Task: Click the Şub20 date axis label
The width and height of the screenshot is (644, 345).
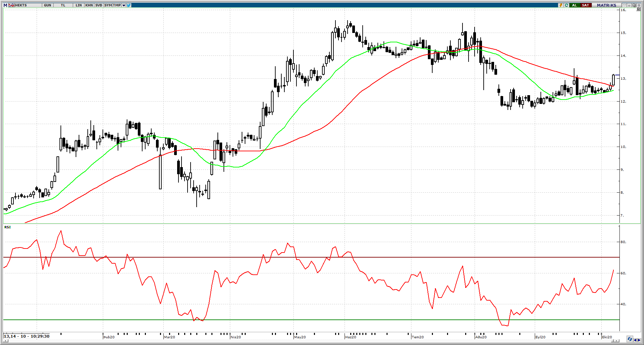Action: pyautogui.click(x=109, y=337)
